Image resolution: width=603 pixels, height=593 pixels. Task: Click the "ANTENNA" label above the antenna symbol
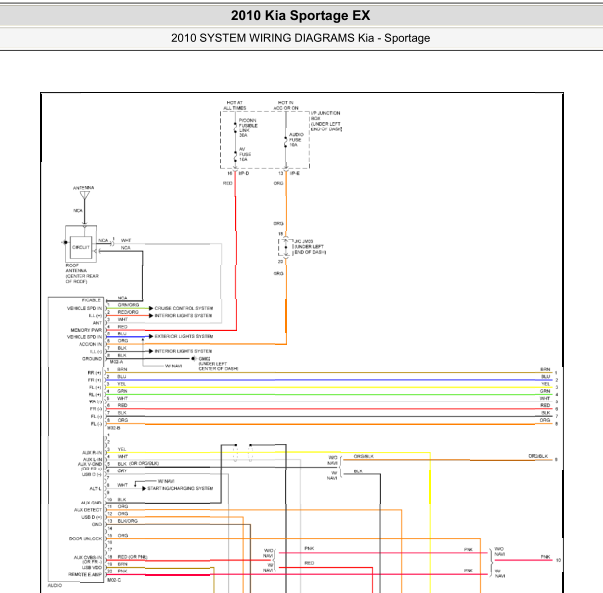[83, 188]
